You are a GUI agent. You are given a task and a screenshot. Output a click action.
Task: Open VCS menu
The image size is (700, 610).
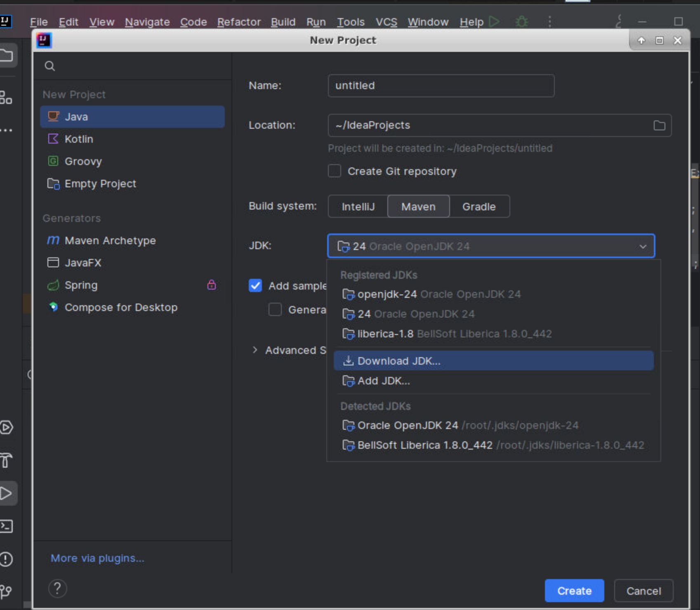(x=386, y=22)
